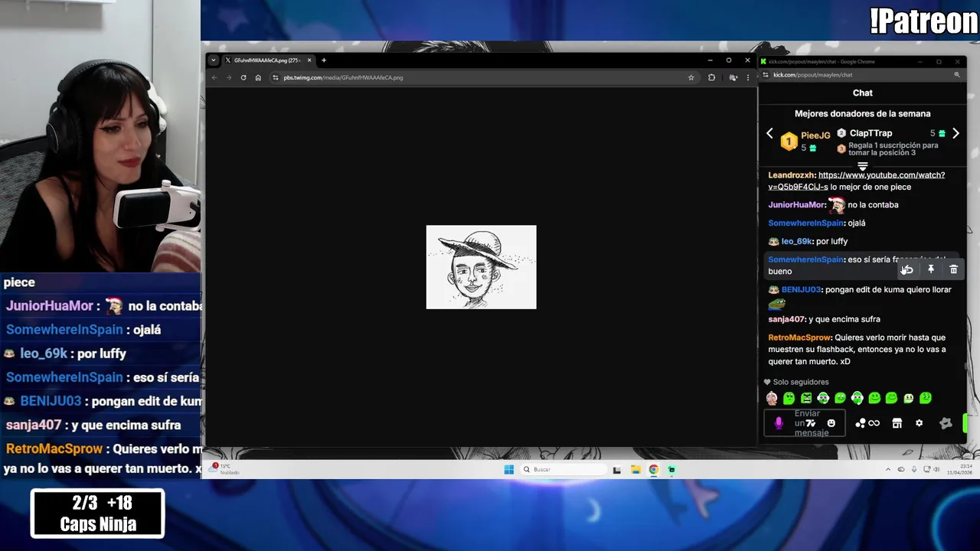This screenshot has width=980, height=551.
Task: Show next top donors with right arrow
Action: 955,133
